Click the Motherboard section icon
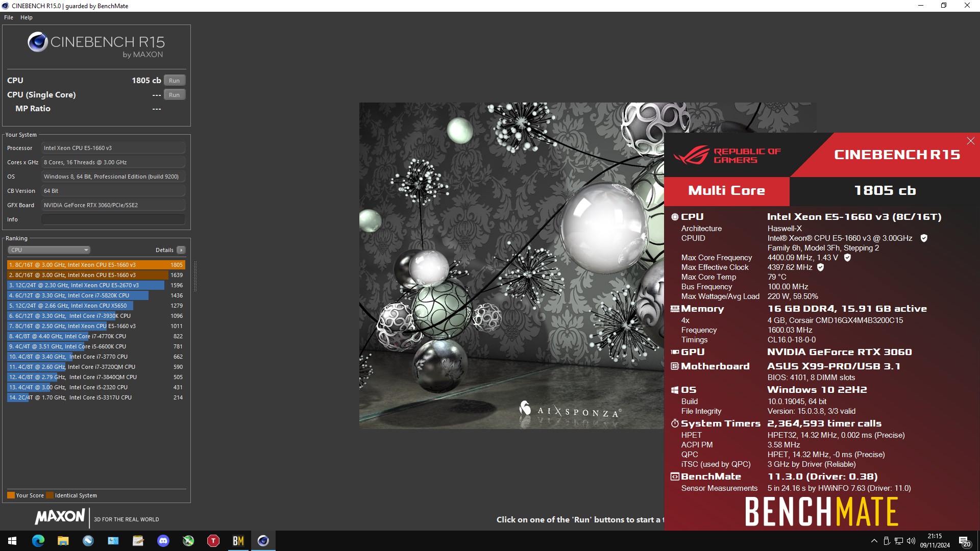980x551 pixels. [x=675, y=366]
